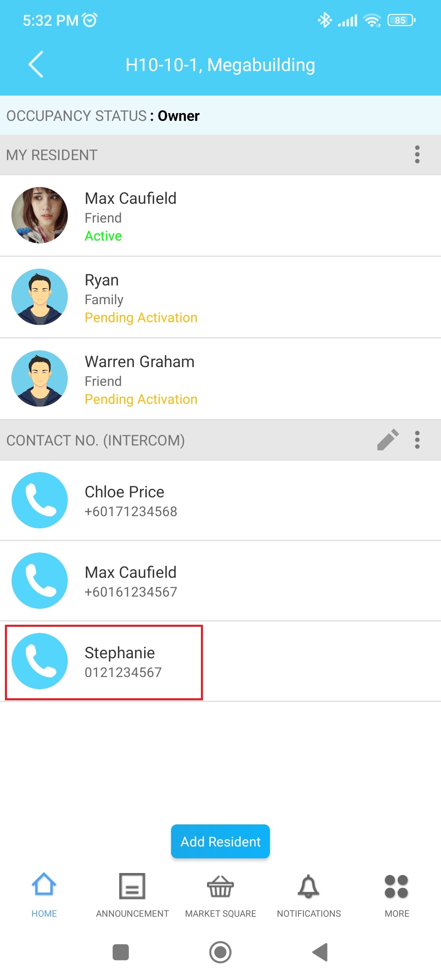Open Max Caufield profile photo
Screen dimensions: 441x980
click(40, 215)
